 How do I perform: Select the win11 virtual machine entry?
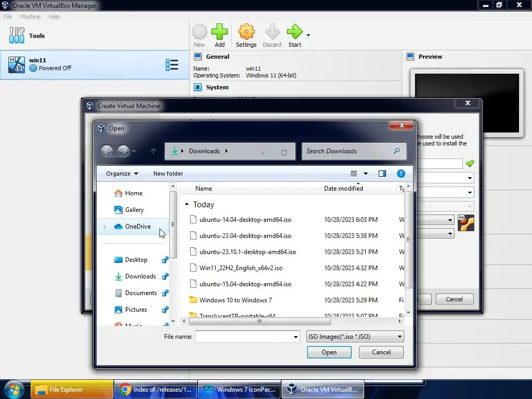click(95, 65)
